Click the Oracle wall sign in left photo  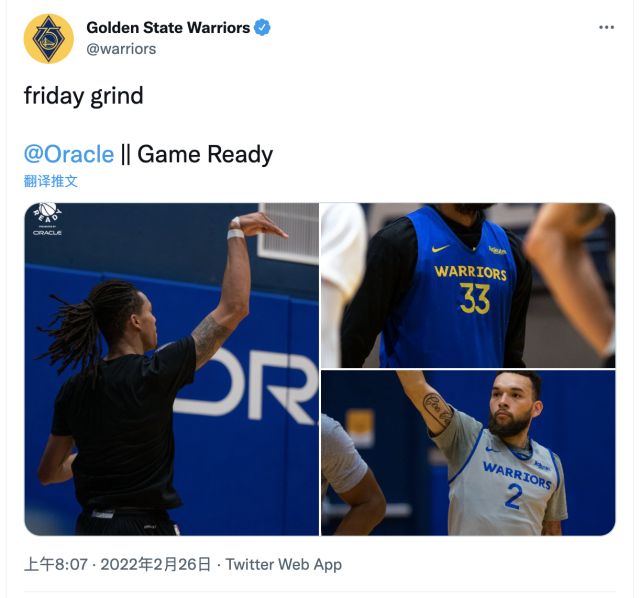tap(245, 386)
